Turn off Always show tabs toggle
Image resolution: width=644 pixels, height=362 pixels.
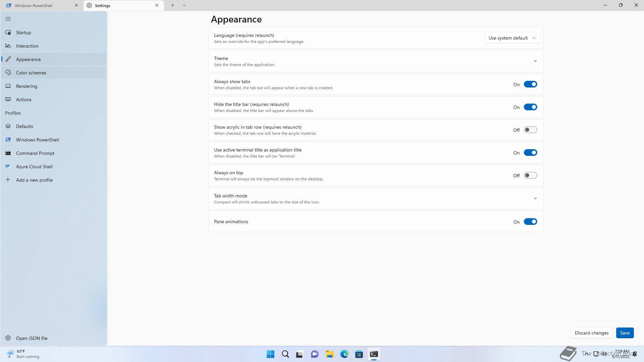coord(530,84)
